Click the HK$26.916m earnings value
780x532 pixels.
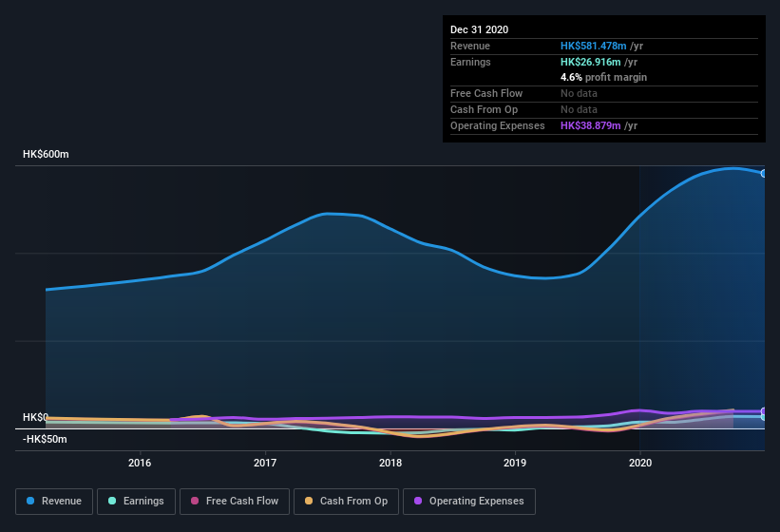coord(591,62)
